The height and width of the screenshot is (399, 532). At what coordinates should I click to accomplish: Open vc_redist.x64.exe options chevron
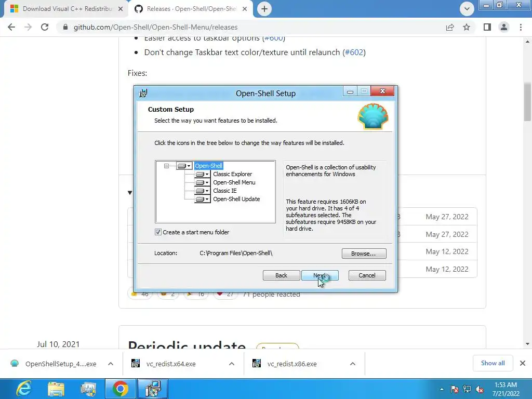click(232, 364)
